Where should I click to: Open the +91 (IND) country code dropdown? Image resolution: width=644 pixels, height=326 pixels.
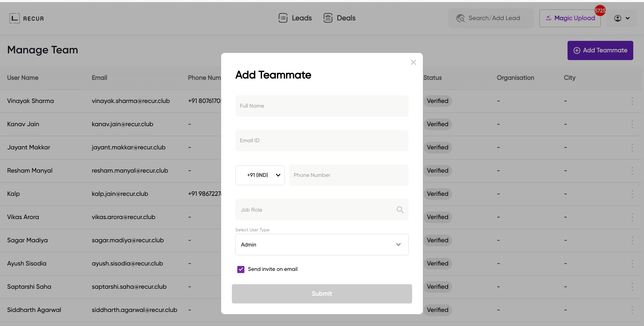(x=260, y=175)
